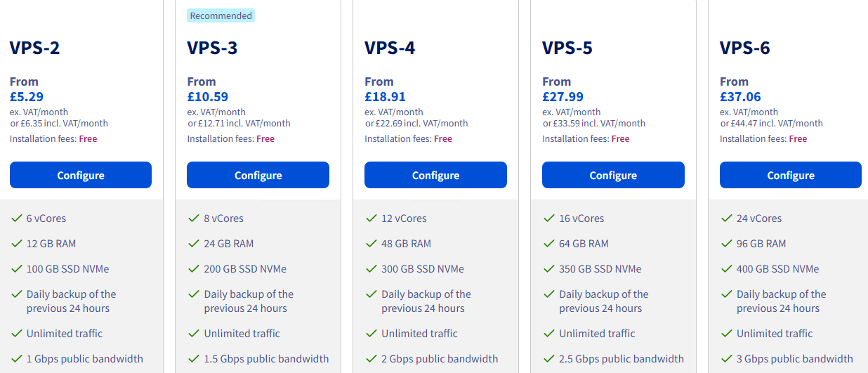Screen dimensions: 868x373
Task: Click the checkmark beside 6 vCores
Action: point(16,218)
